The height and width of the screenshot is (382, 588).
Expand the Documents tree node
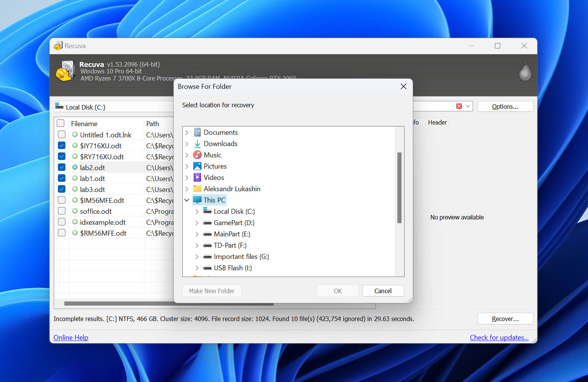click(187, 132)
